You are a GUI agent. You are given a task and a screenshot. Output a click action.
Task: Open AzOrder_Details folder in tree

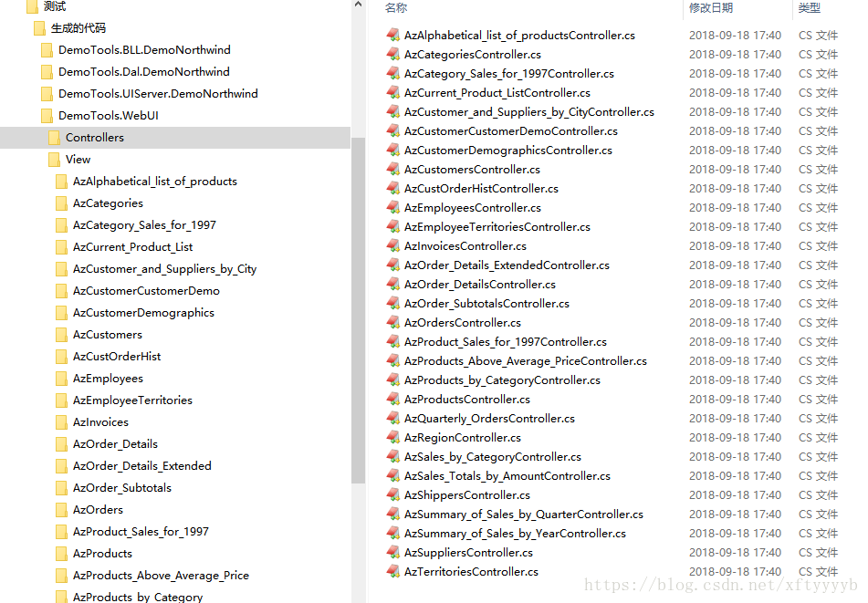115,444
